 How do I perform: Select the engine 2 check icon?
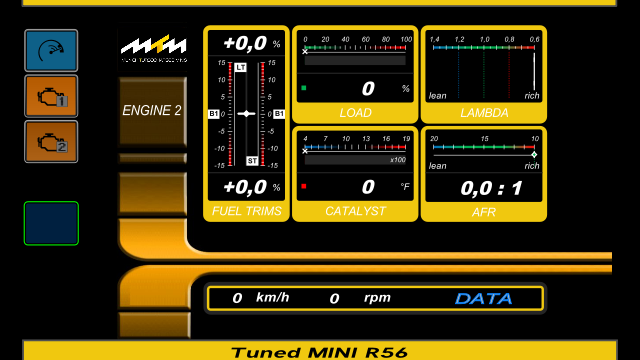[51, 142]
